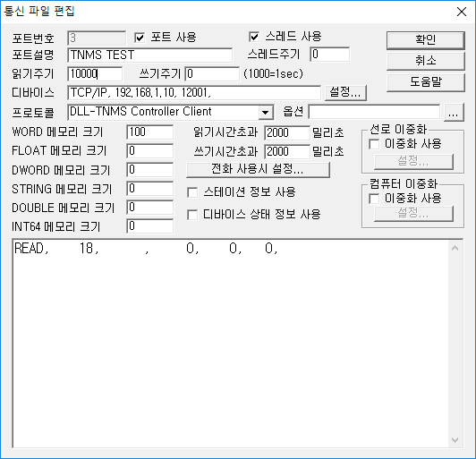Viewport: 476px width, 459px height.
Task: Click the 옵션 browse ellipsis button
Action: click(x=454, y=113)
